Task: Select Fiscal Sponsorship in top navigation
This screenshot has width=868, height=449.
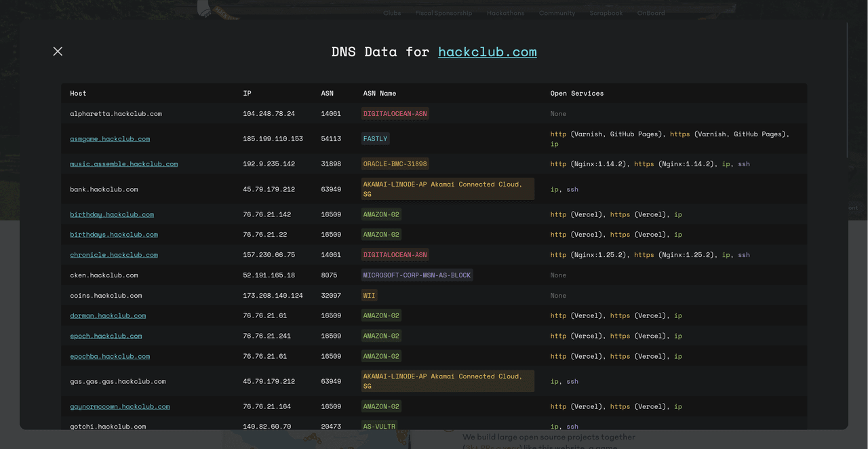Action: (443, 13)
